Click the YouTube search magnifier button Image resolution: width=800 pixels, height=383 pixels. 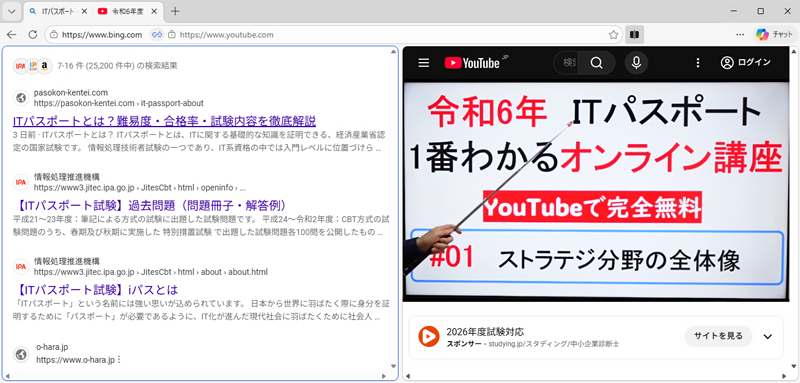coord(597,63)
